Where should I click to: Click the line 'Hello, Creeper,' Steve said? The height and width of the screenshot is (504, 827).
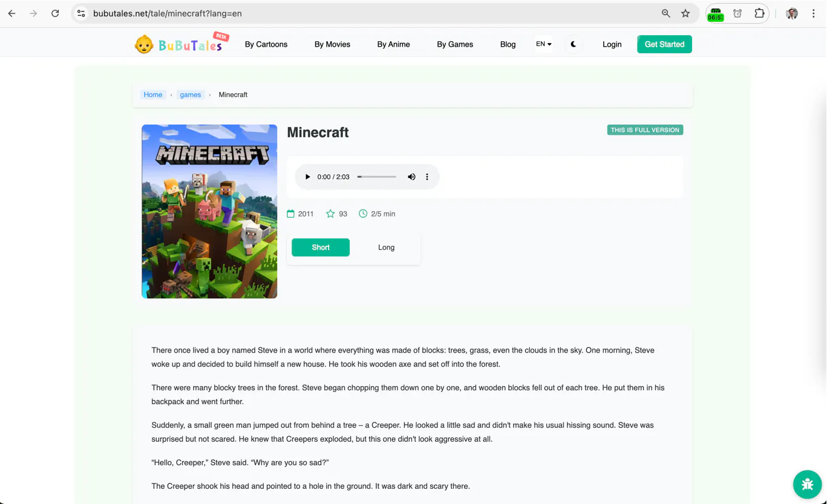[240, 463]
